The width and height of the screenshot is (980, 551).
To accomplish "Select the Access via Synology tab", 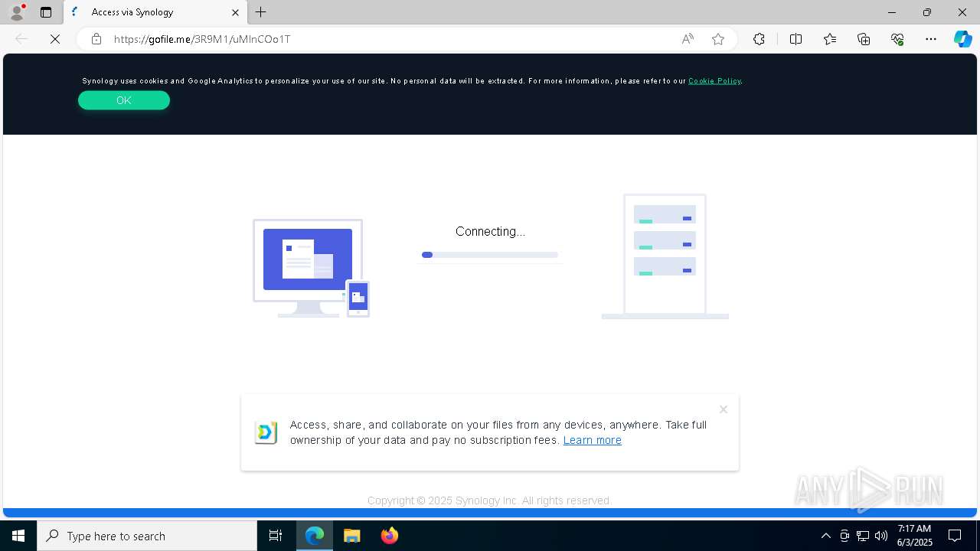I will pos(155,12).
